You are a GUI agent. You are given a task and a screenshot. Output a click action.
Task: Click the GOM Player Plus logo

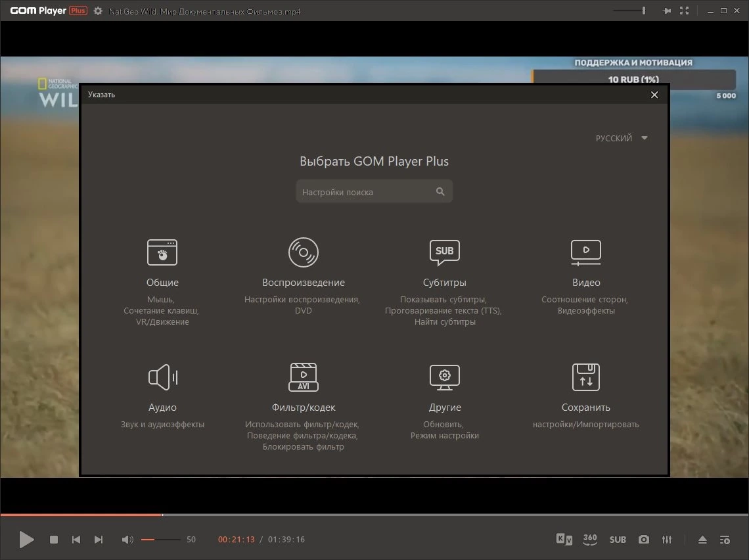pyautogui.click(x=48, y=11)
